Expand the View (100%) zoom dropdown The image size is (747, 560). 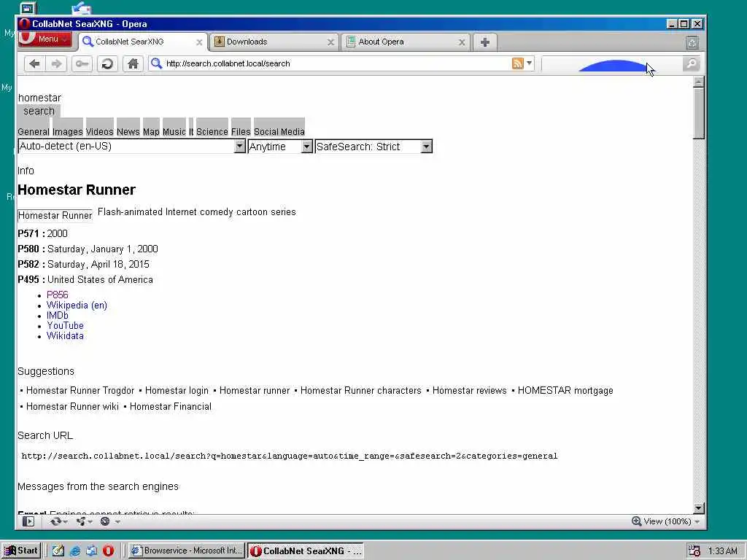tap(697, 522)
